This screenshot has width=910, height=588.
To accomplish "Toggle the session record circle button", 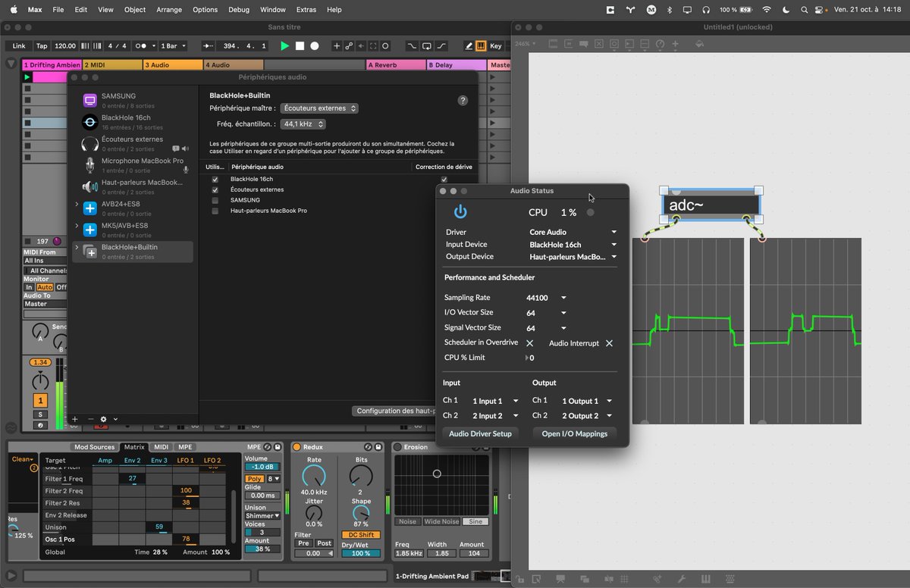I will pyautogui.click(x=385, y=46).
